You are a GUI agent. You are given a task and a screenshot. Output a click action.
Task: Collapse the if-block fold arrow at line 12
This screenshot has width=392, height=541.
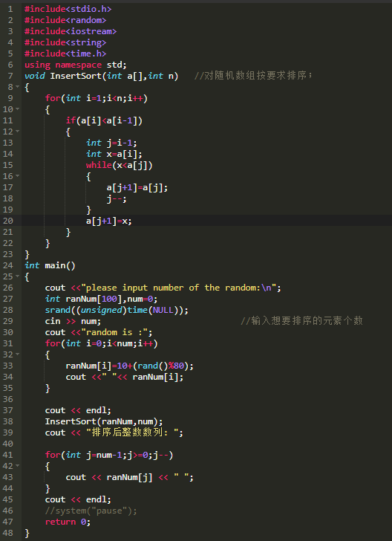pyautogui.click(x=17, y=132)
